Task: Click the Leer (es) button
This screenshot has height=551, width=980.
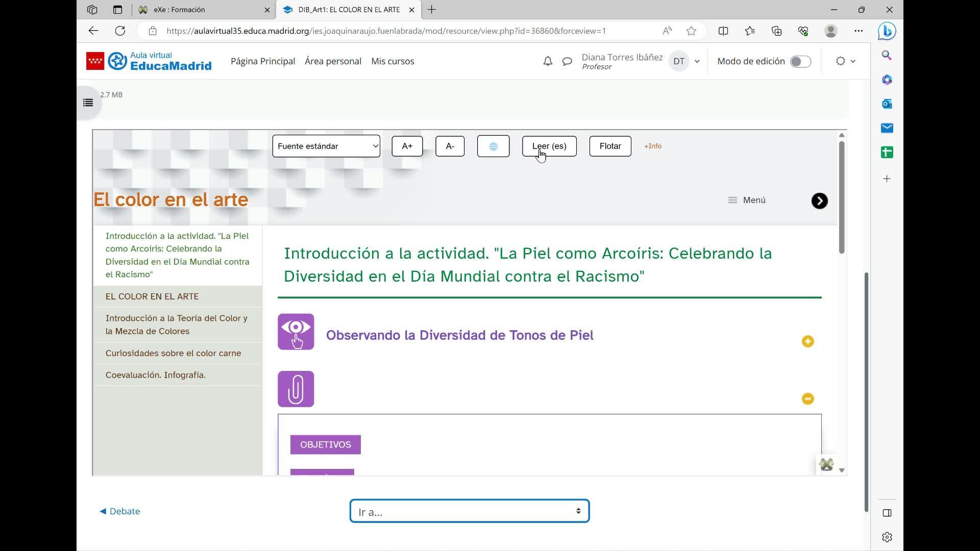Action: coord(549,146)
